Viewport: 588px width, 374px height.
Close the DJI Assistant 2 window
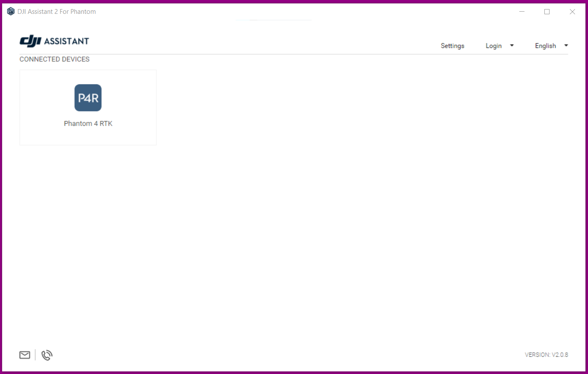click(x=572, y=12)
